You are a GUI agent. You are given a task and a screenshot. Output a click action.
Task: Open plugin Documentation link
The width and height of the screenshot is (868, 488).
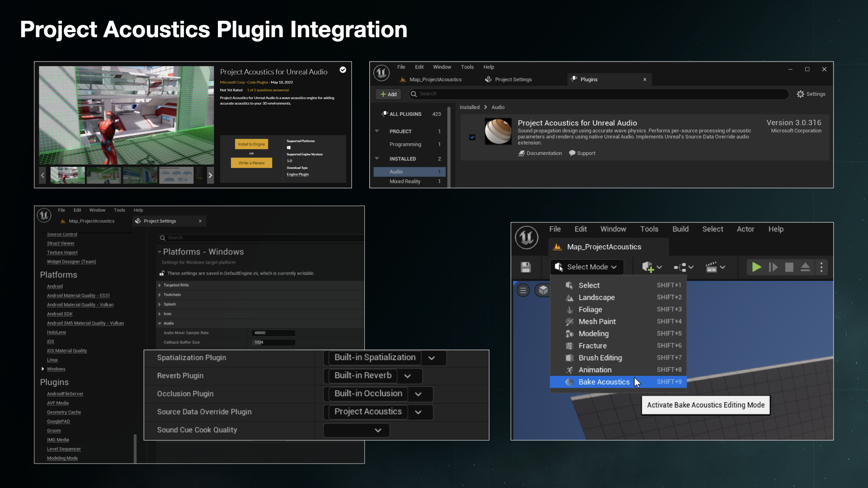coord(540,153)
